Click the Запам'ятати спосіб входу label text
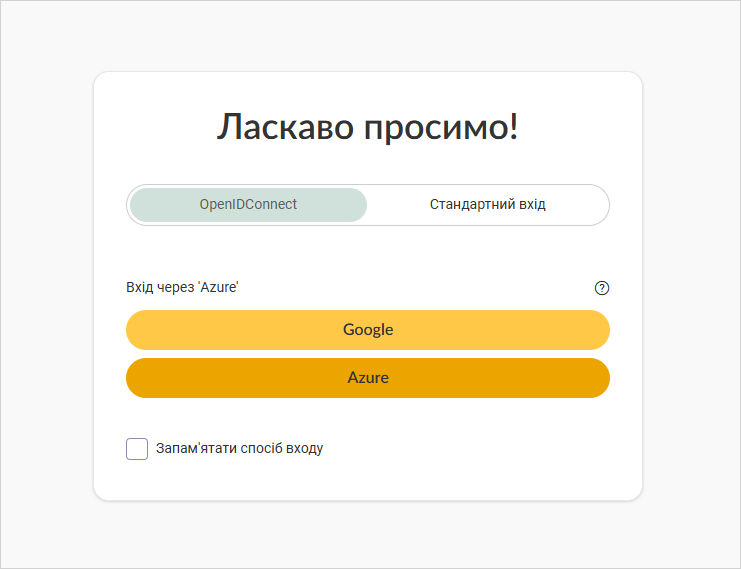 pos(240,448)
